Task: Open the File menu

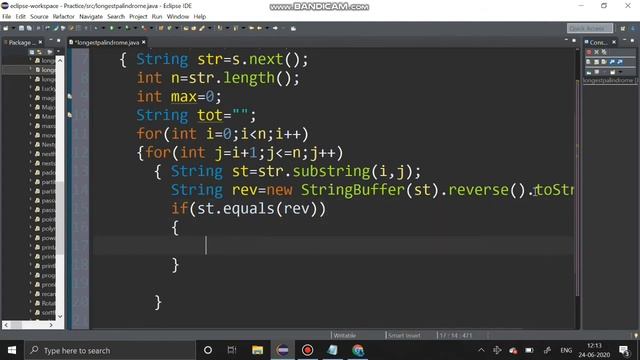Action: (x=7, y=16)
